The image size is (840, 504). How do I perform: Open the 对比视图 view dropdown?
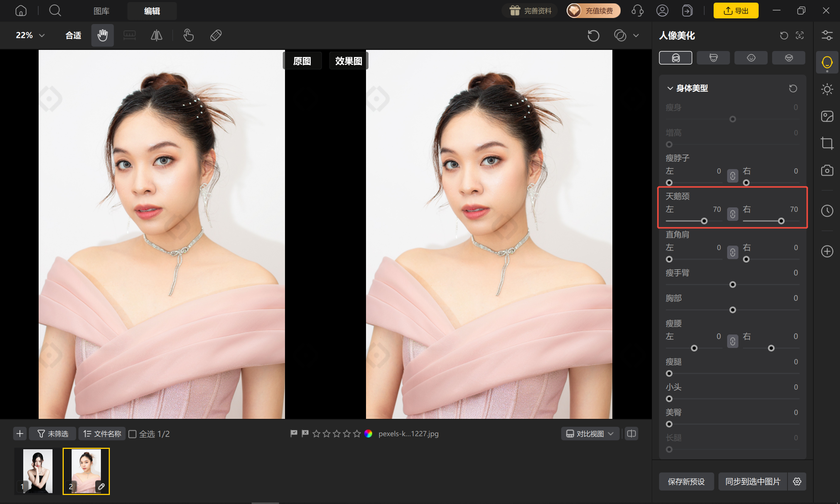pos(590,434)
